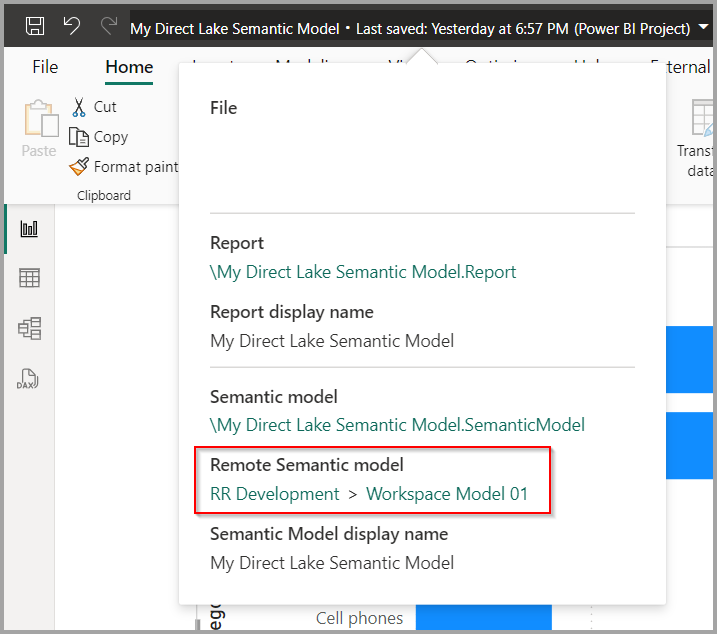Open Table view in the left sidebar
This screenshot has height=634, width=717.
(29, 278)
